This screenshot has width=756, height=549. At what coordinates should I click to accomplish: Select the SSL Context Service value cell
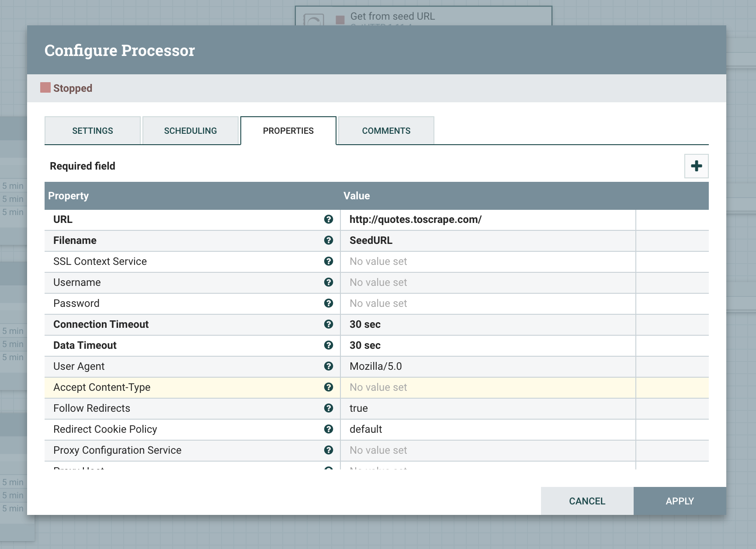click(x=488, y=261)
